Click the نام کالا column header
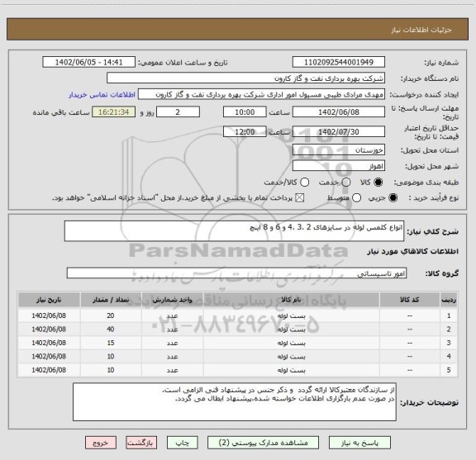 pyautogui.click(x=291, y=300)
